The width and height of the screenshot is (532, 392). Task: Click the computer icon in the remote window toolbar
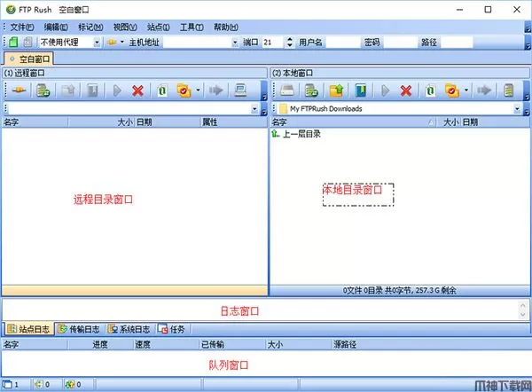[x=240, y=90]
